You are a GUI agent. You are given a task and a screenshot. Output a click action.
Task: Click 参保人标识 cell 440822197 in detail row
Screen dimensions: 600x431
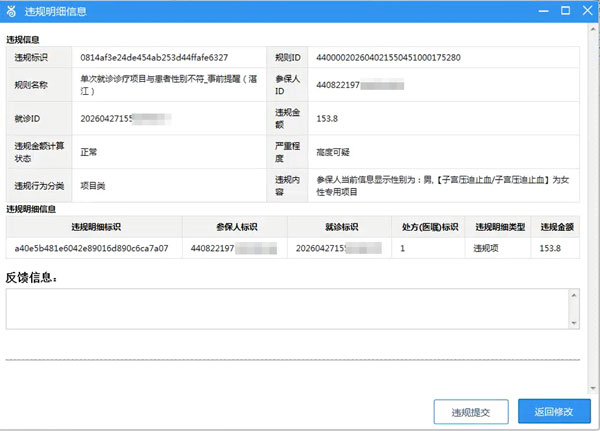click(x=233, y=248)
